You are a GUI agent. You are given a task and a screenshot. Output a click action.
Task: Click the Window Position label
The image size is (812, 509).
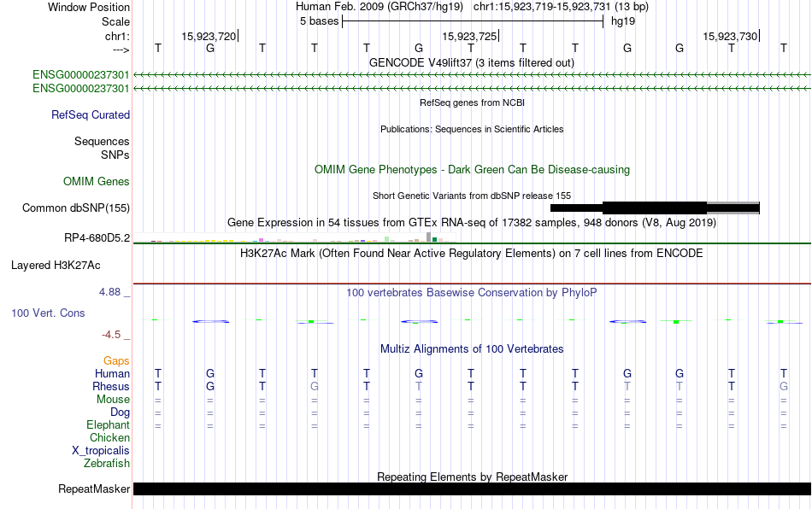tap(89, 7)
